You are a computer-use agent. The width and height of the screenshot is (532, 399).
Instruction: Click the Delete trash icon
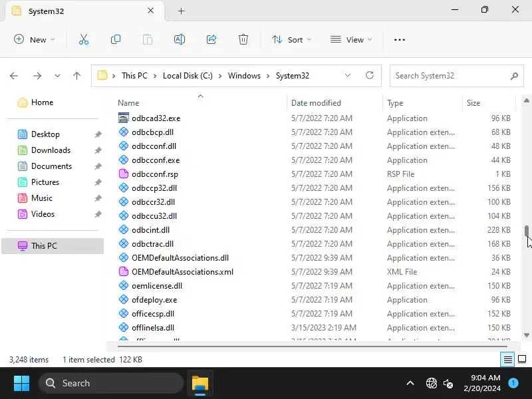[243, 39]
